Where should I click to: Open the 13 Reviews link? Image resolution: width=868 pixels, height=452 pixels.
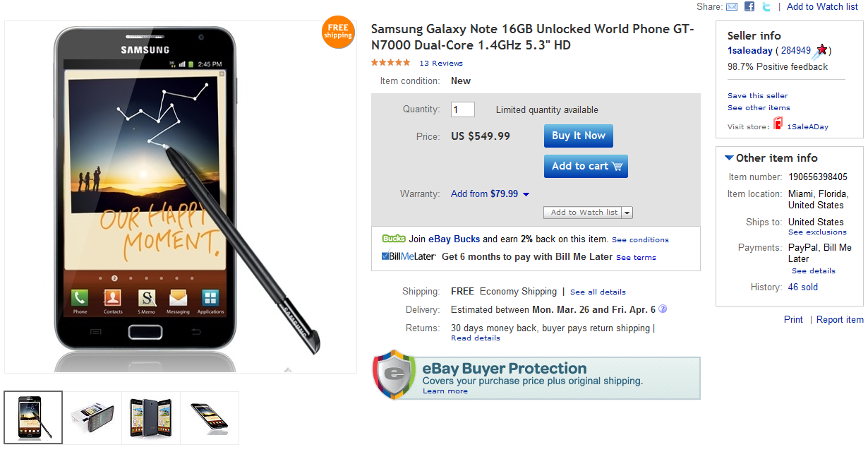click(440, 62)
